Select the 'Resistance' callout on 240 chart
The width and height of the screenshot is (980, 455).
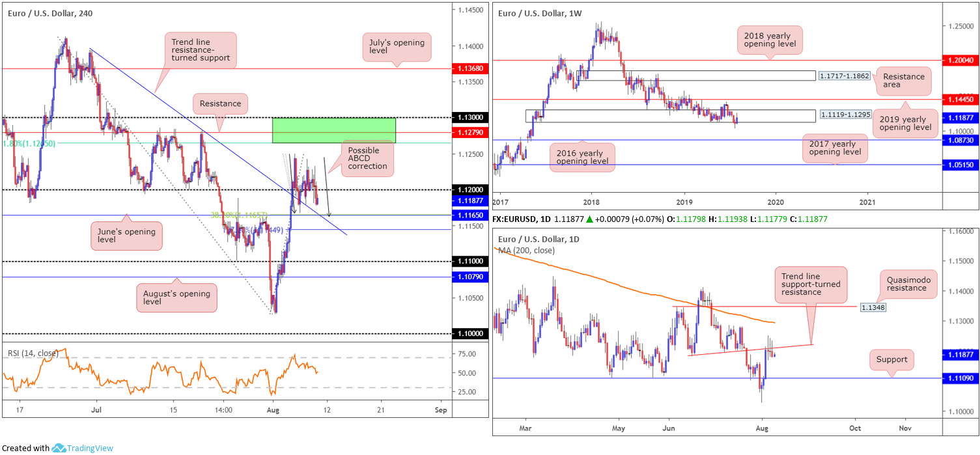[x=219, y=103]
